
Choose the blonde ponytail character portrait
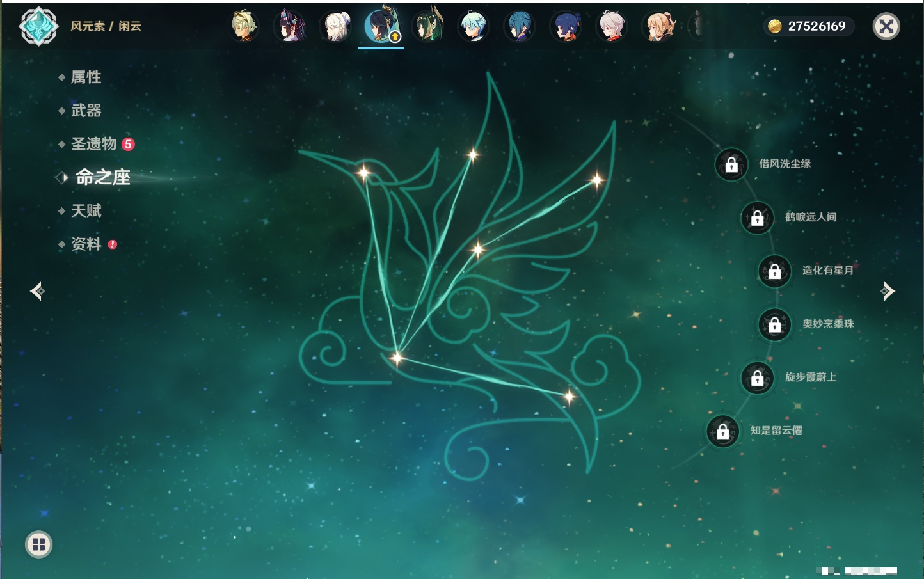(659, 27)
